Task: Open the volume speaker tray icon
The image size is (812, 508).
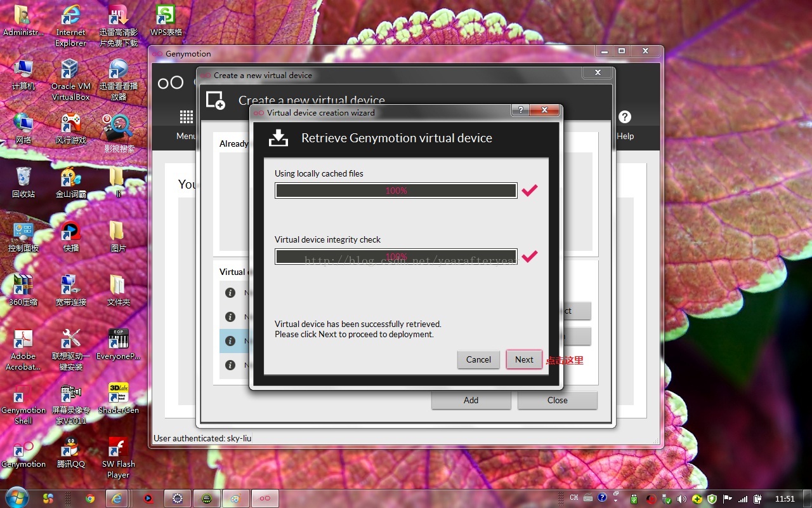Action: click(681, 499)
